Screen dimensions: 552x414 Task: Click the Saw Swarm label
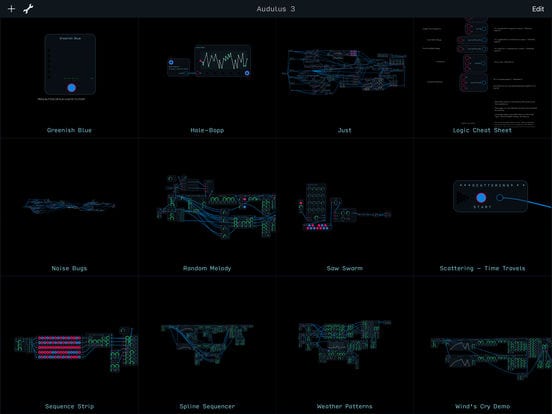tap(344, 268)
